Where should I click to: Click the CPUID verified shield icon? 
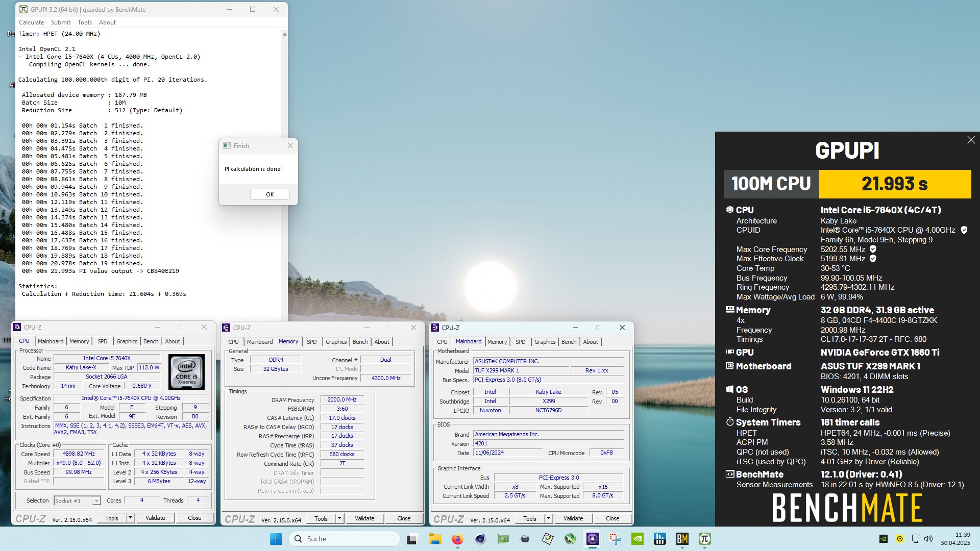point(964,230)
